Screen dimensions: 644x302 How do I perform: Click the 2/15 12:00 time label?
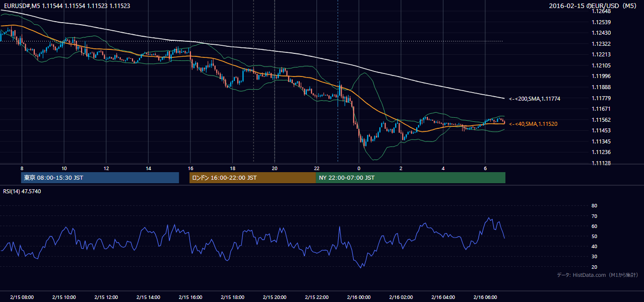106,297
